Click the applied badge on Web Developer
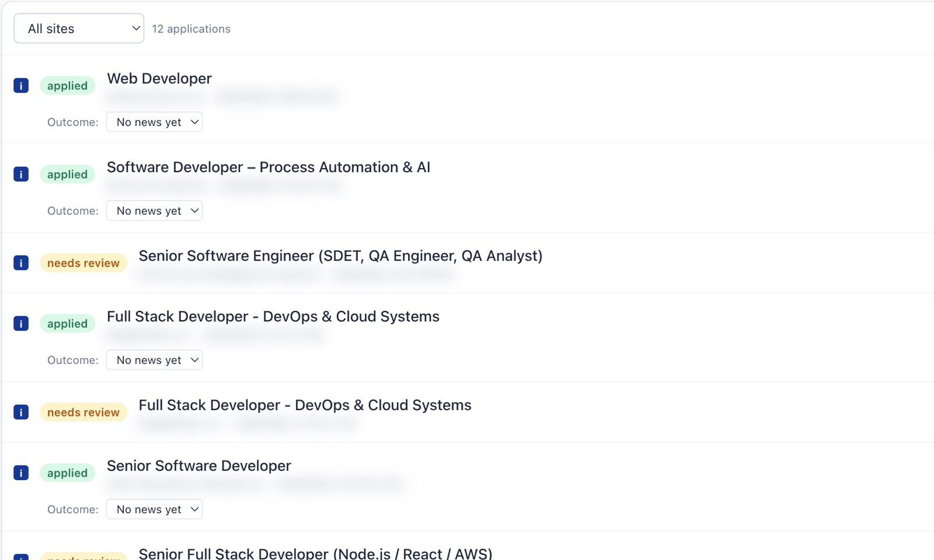 67,86
